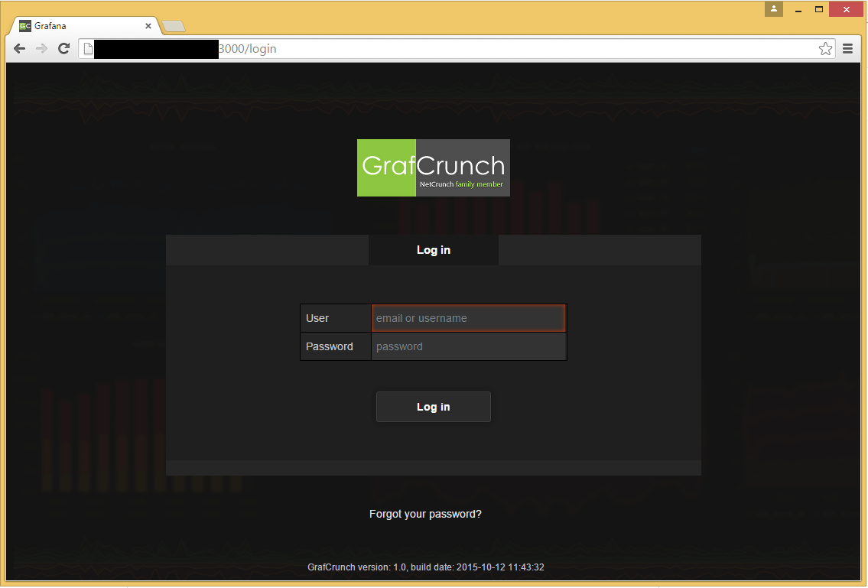
Task: Close the browser window
Action: pyautogui.click(x=846, y=9)
